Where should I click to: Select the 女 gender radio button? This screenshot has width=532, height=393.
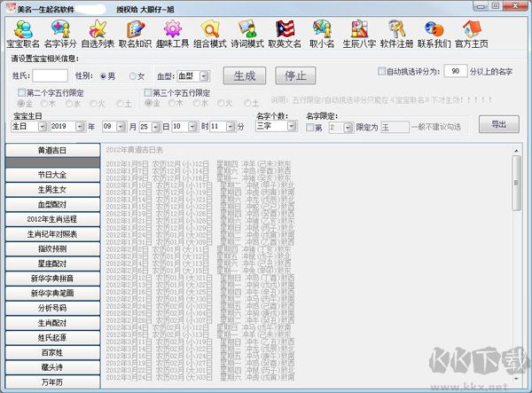coord(133,76)
